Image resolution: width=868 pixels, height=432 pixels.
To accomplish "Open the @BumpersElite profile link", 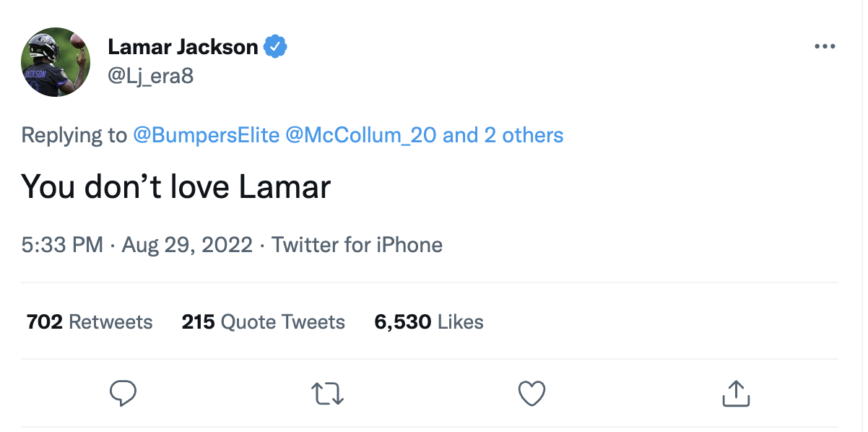I will (207, 135).
